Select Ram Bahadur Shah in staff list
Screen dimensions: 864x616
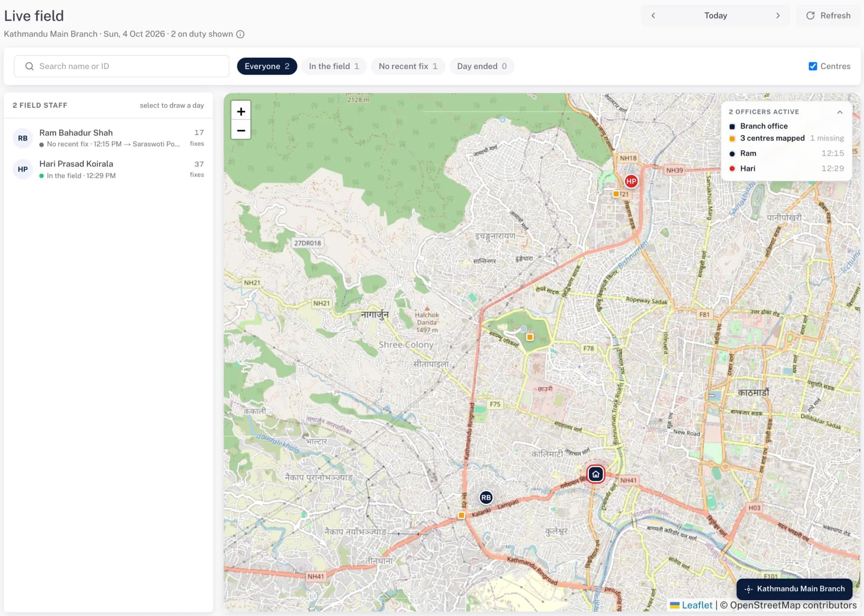[108, 138]
